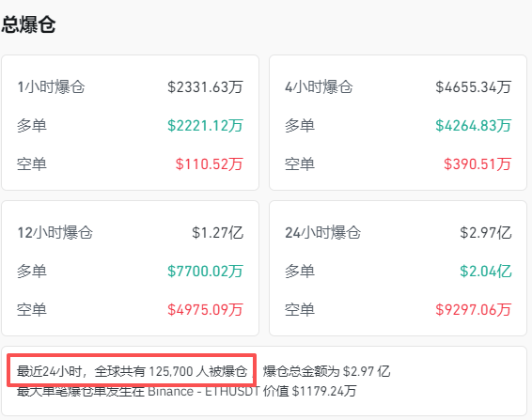This screenshot has width=532, height=420.
Task: Click 多单 label in 1小时爆仓 card
Action: (32, 126)
